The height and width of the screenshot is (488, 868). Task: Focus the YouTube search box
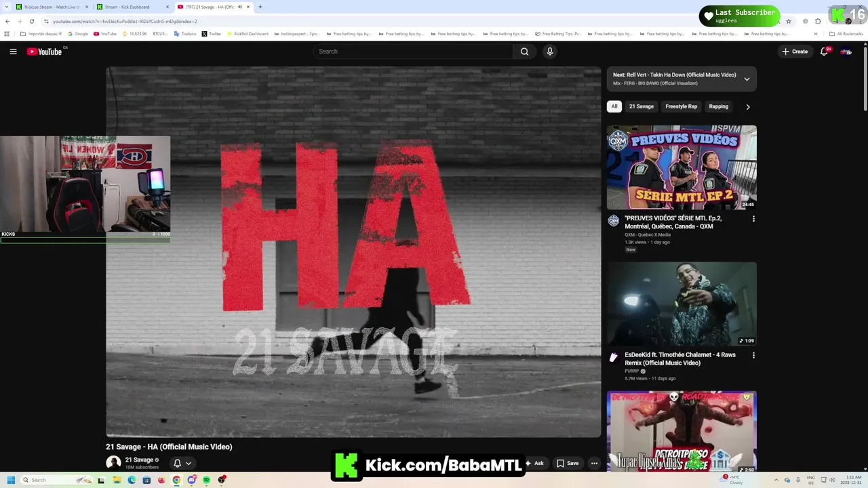coord(414,52)
